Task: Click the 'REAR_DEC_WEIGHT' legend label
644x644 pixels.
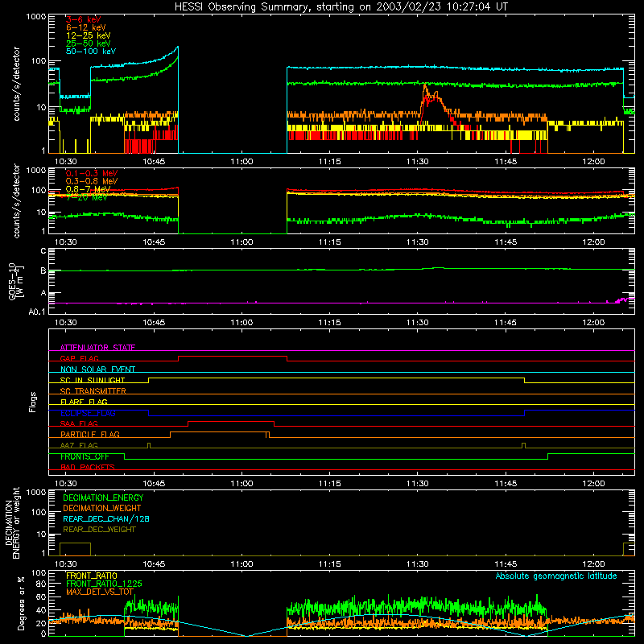Action: coord(99,530)
